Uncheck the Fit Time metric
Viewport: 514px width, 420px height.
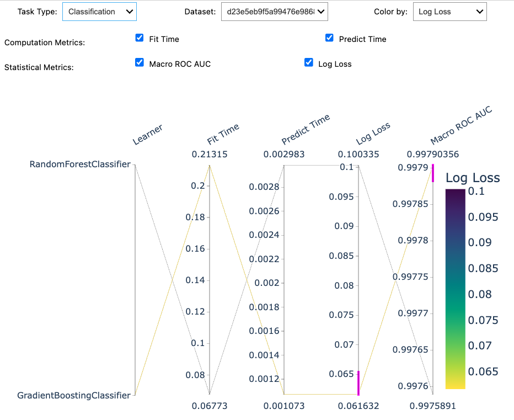tap(140, 38)
